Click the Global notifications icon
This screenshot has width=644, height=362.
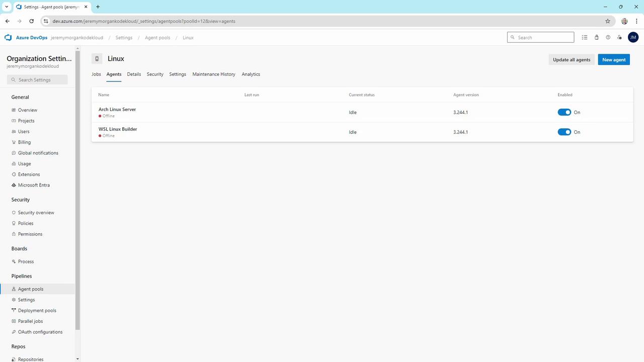[x=14, y=153]
